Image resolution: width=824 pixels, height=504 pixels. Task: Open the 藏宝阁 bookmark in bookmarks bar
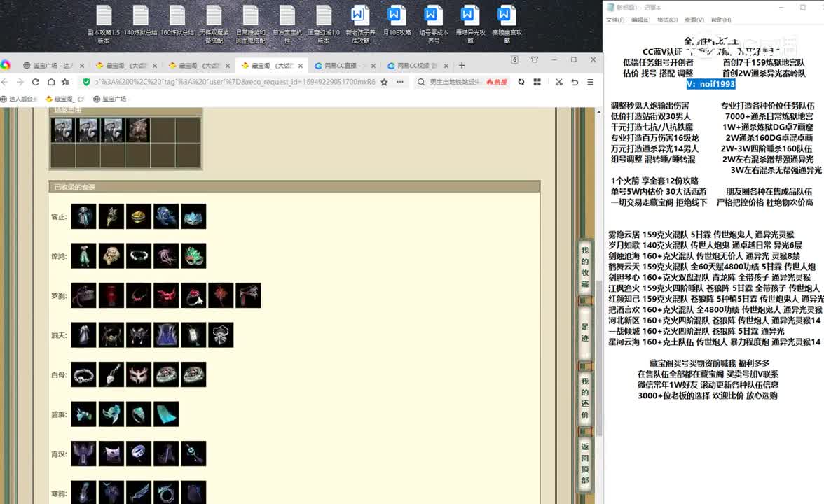pyautogui.click(x=64, y=99)
